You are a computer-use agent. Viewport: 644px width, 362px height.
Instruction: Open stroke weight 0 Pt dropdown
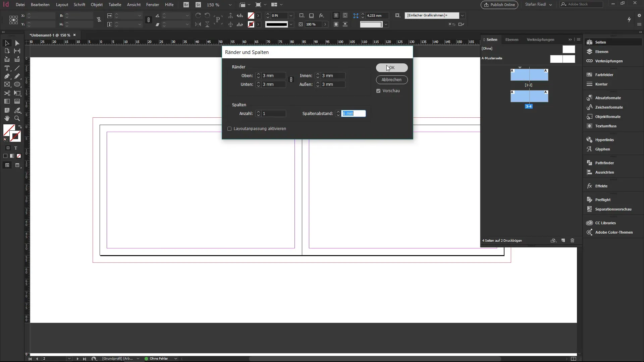[x=291, y=15]
